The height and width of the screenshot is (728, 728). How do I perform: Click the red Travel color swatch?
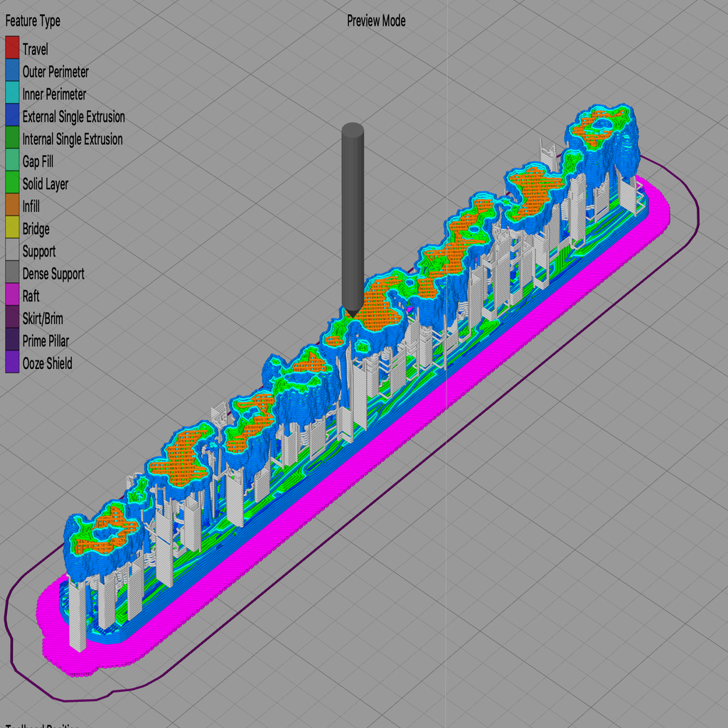click(x=12, y=48)
